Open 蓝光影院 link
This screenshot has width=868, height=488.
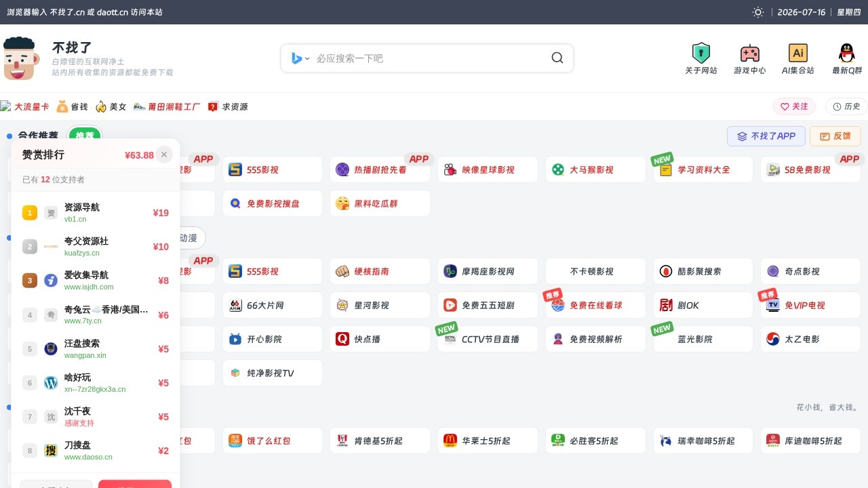point(703,339)
